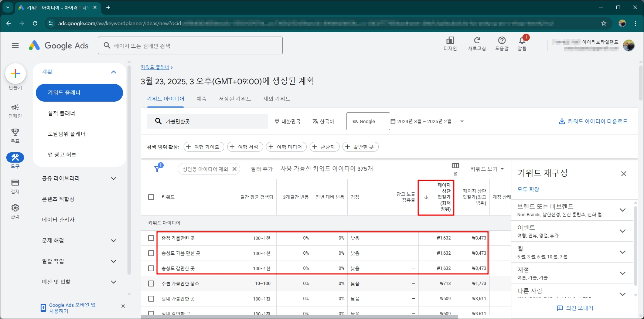
Task: Click the 필터 추가 button
Action: pyautogui.click(x=262, y=169)
